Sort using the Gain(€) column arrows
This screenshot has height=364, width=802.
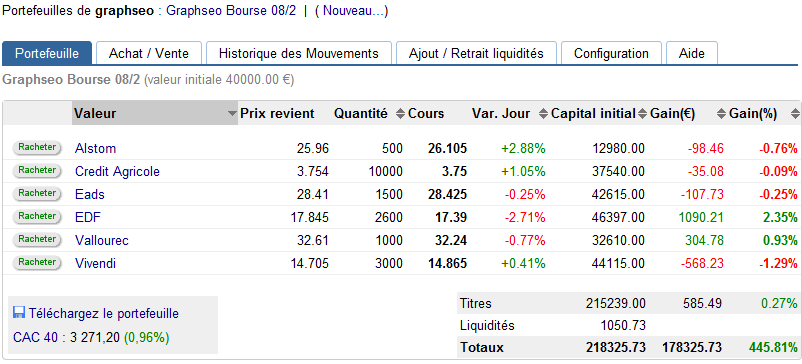pyautogui.click(x=643, y=114)
